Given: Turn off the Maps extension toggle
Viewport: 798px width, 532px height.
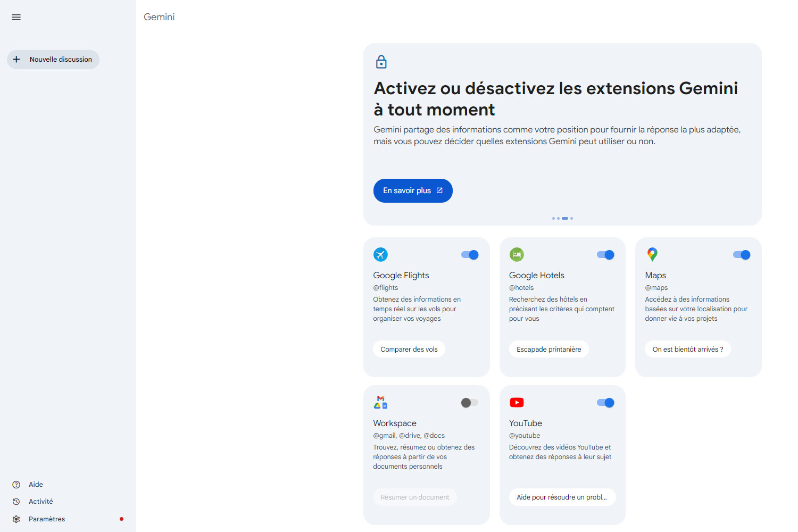Looking at the screenshot, I should pyautogui.click(x=742, y=255).
